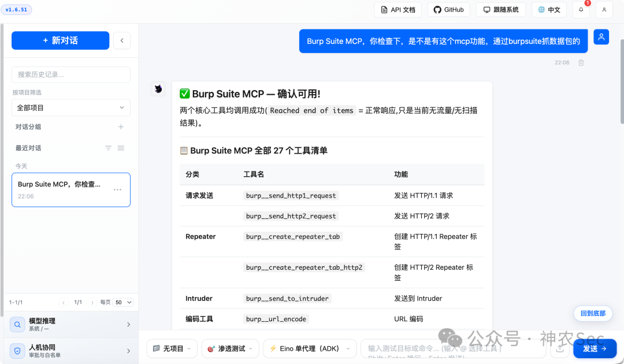Expand the 模型推理 panel

(x=71, y=325)
